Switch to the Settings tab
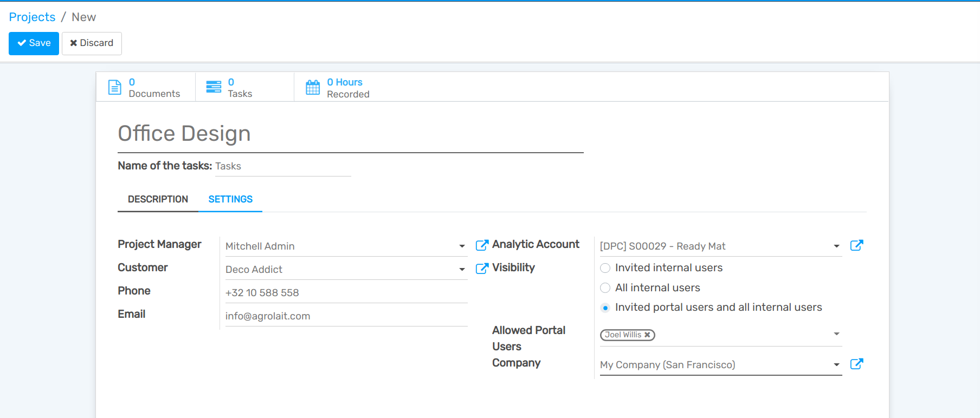 click(230, 199)
